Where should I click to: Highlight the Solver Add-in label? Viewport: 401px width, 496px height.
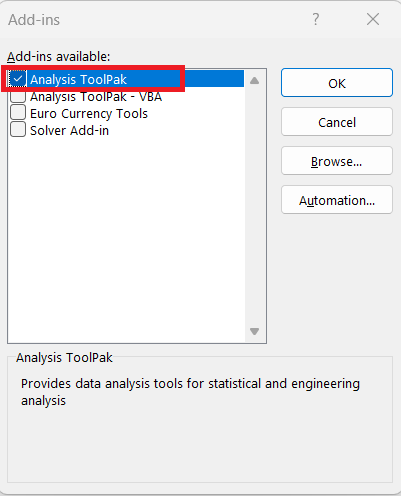pyautogui.click(x=70, y=131)
